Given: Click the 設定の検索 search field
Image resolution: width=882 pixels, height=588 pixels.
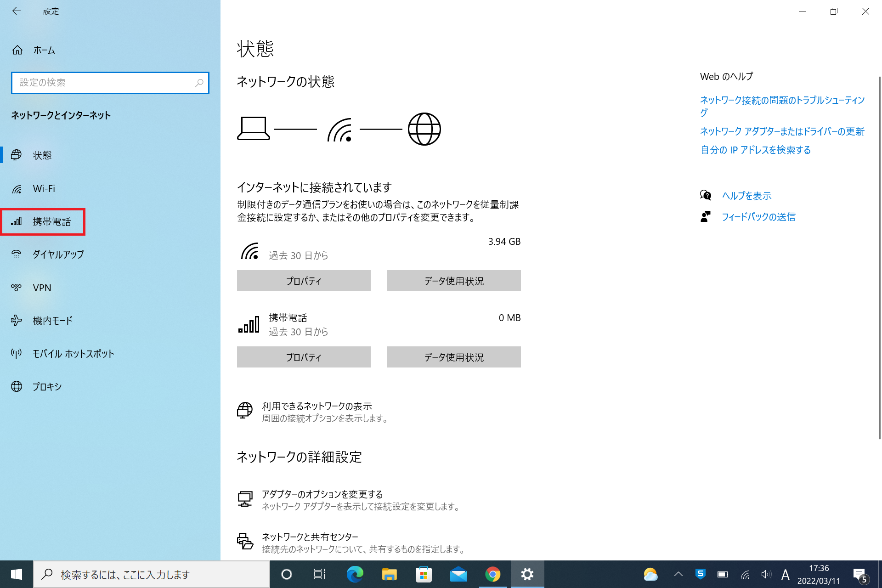Looking at the screenshot, I should (110, 83).
